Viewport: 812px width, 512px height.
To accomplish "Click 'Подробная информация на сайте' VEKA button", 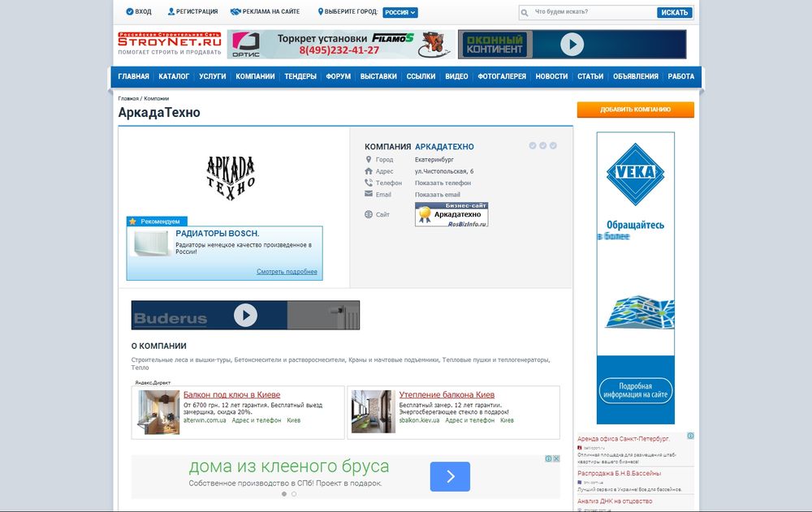I will [x=636, y=390].
